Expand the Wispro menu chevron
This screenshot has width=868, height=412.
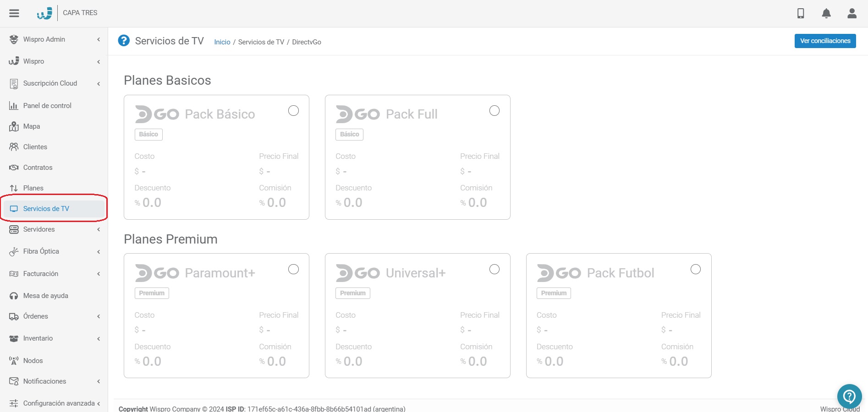coord(99,61)
